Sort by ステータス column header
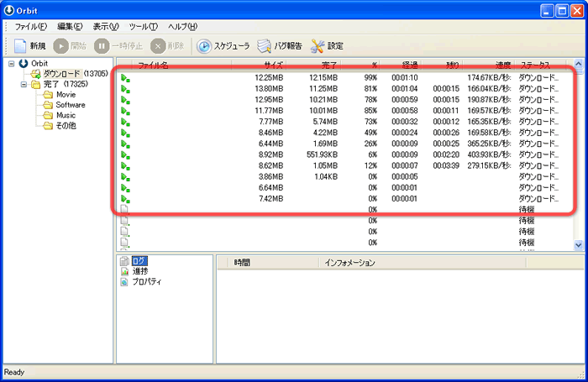 pos(540,65)
